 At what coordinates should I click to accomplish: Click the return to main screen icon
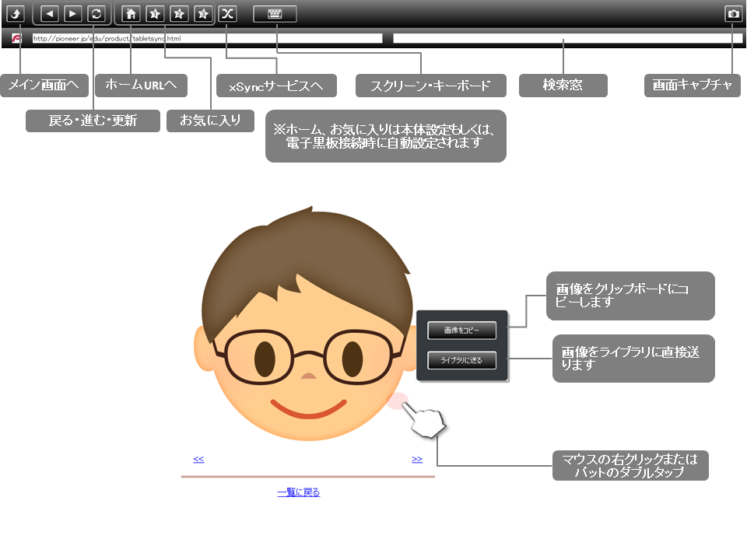click(16, 14)
